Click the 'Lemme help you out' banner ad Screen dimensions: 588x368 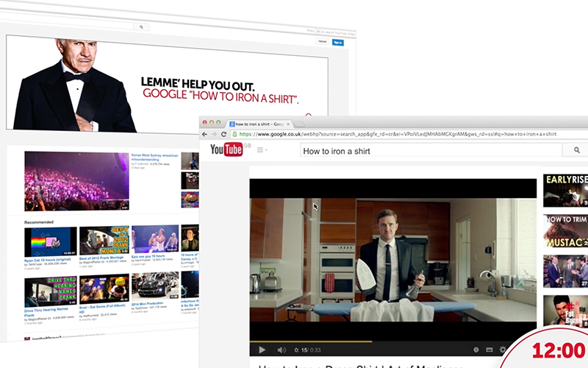point(167,85)
